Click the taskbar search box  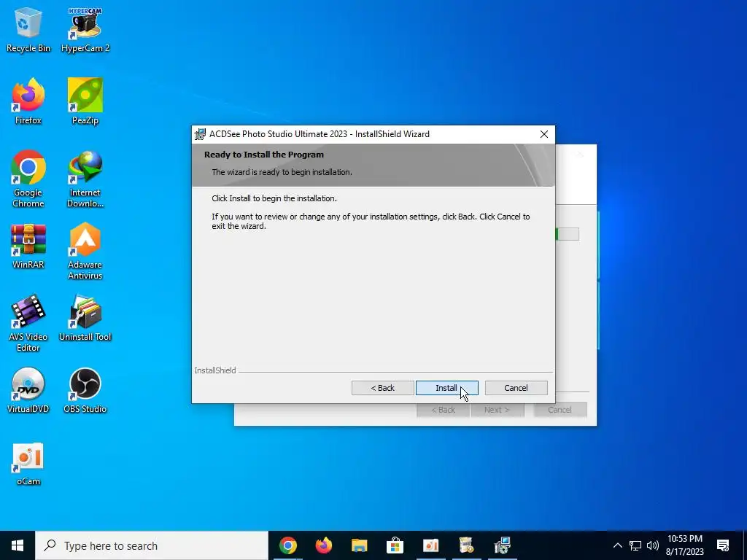152,545
